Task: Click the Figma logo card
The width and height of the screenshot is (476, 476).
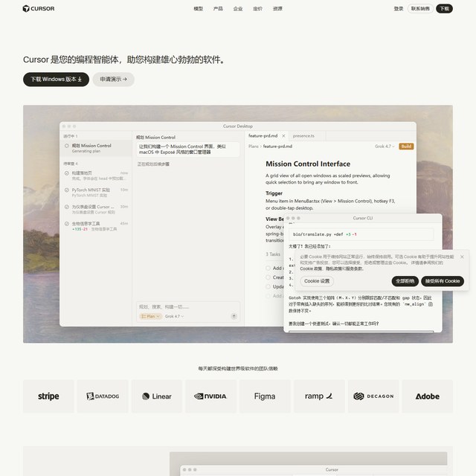Action: (x=265, y=396)
